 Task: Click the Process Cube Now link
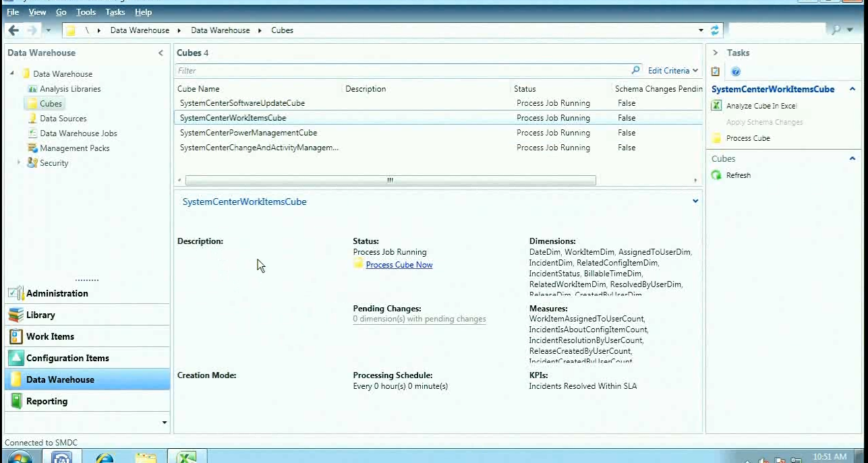click(x=399, y=265)
